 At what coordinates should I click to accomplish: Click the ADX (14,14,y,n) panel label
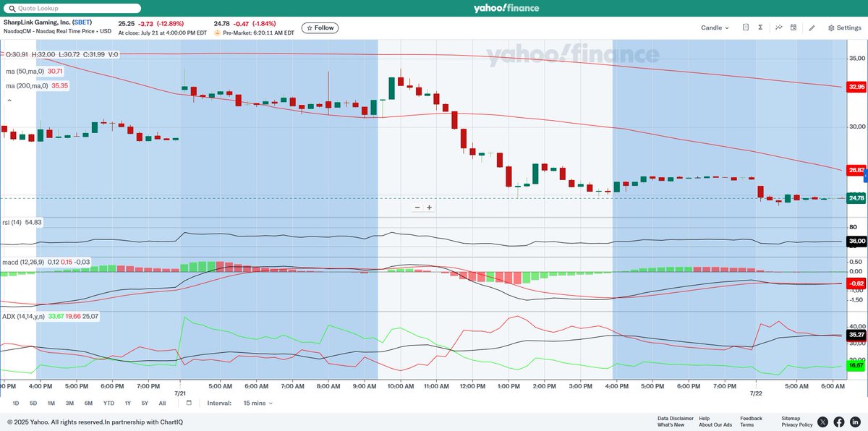click(x=24, y=316)
